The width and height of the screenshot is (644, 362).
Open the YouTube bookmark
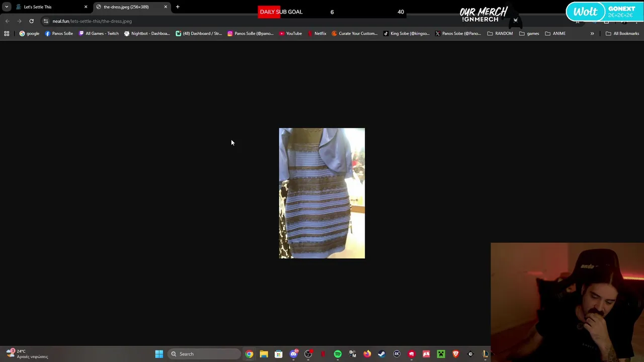click(x=290, y=33)
